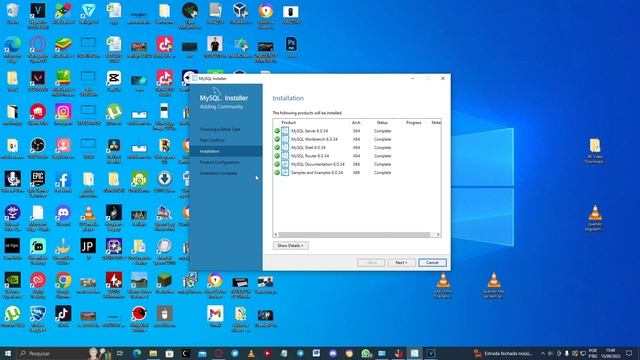Open the Minecraft desktop shortcut
This screenshot has height=360, width=640.
pos(164,283)
